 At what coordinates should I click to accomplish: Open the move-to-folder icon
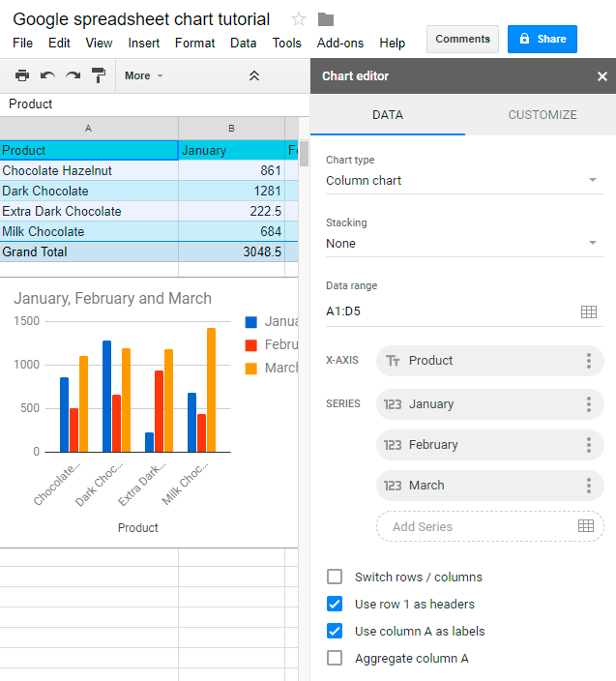click(x=326, y=19)
